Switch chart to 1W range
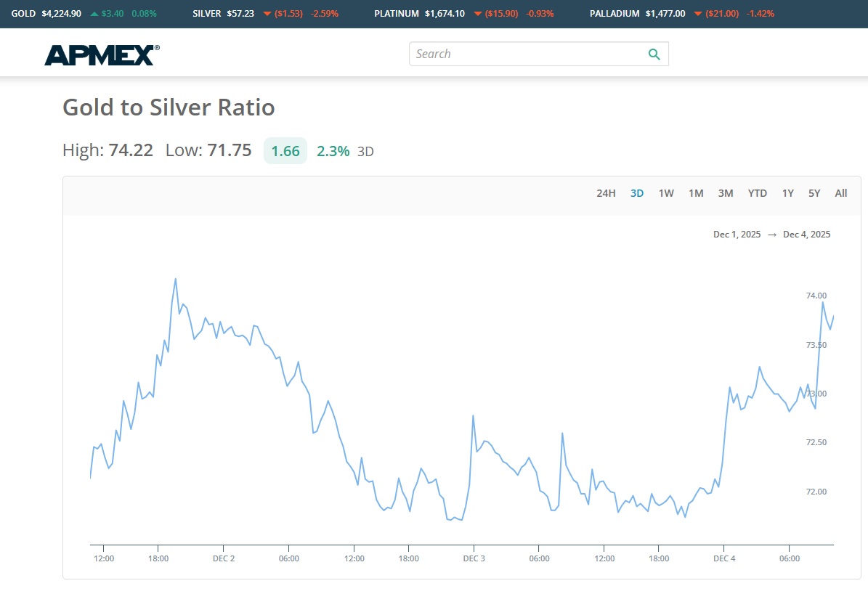 point(666,193)
